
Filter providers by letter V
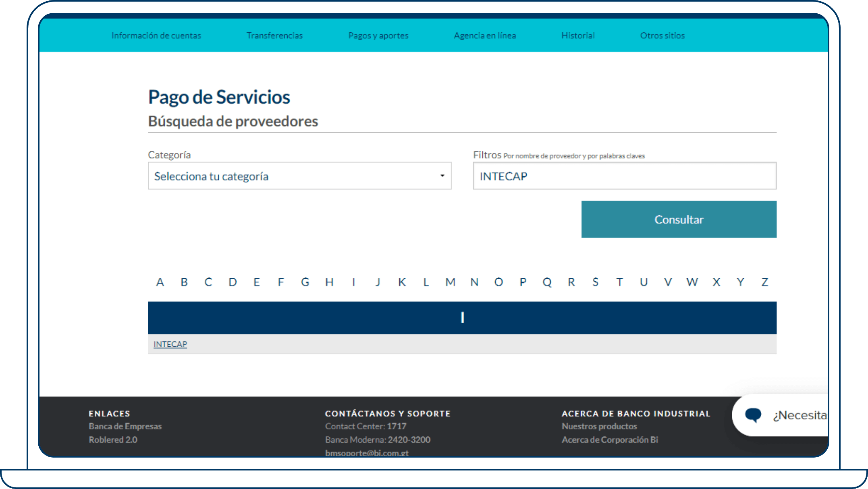point(668,282)
